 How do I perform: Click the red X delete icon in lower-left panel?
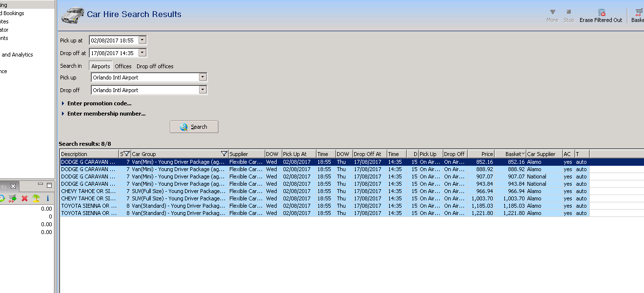tap(24, 198)
